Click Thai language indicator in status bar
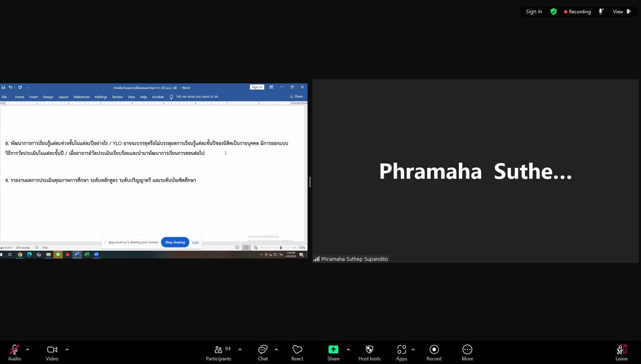This screenshot has width=641, height=364. pos(45,248)
